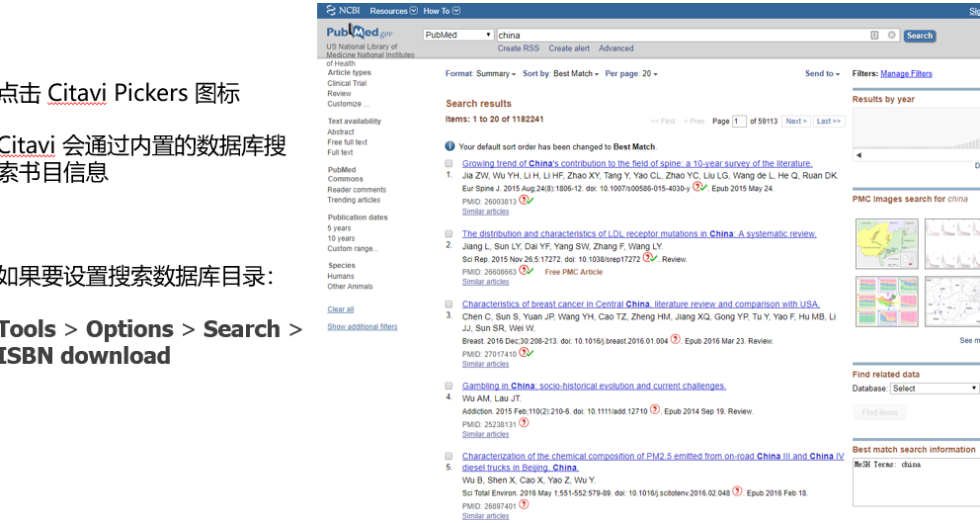The image size is (980, 523).
Task: Click Citavi picker icon after DOI 10.1016/j.scitotenv.2016.02.048
Action: point(738,491)
